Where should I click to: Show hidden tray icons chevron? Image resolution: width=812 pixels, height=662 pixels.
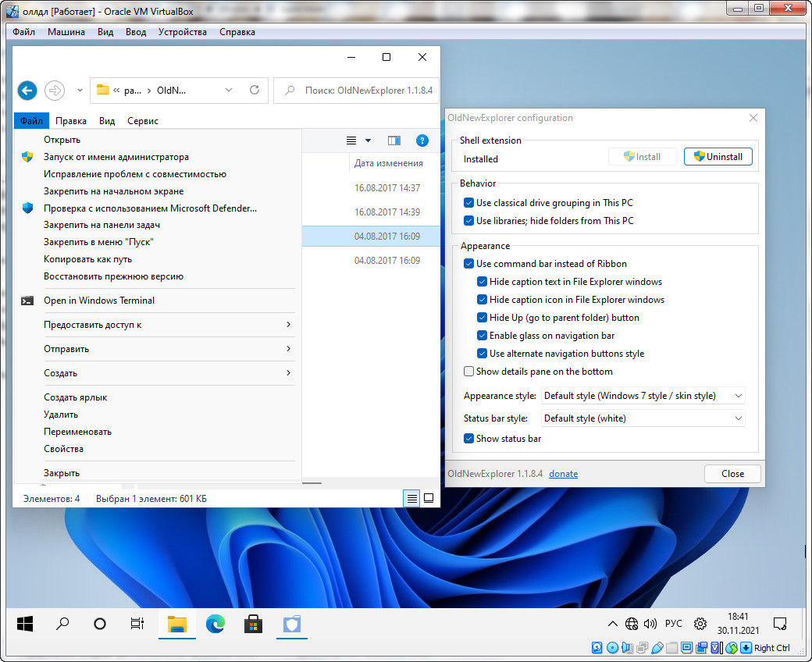(x=613, y=624)
